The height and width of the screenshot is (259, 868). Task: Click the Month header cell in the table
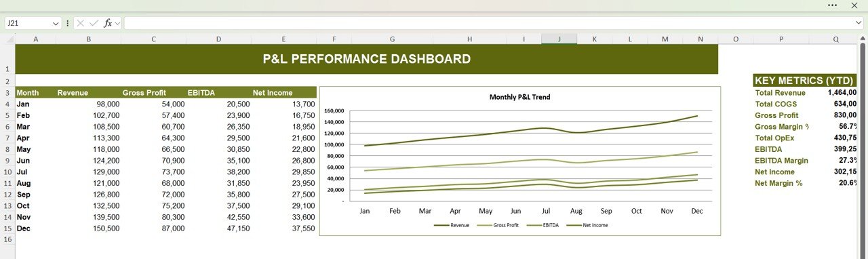point(36,93)
